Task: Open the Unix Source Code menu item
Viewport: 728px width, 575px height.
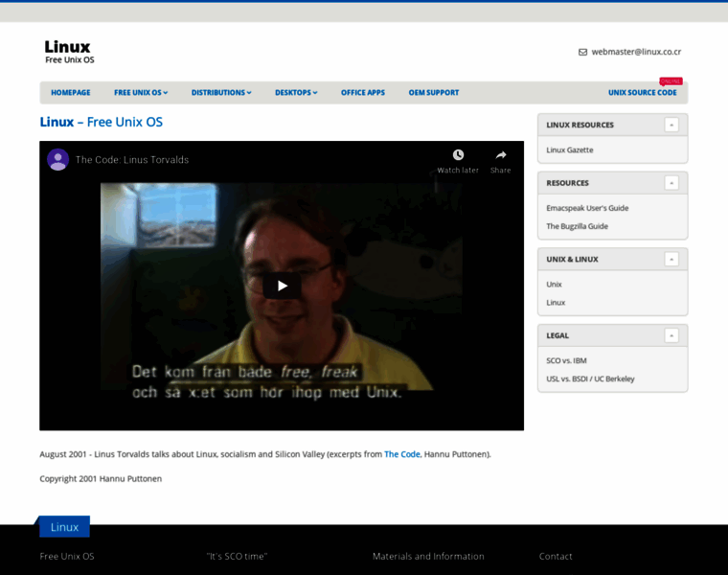Action: tap(642, 92)
